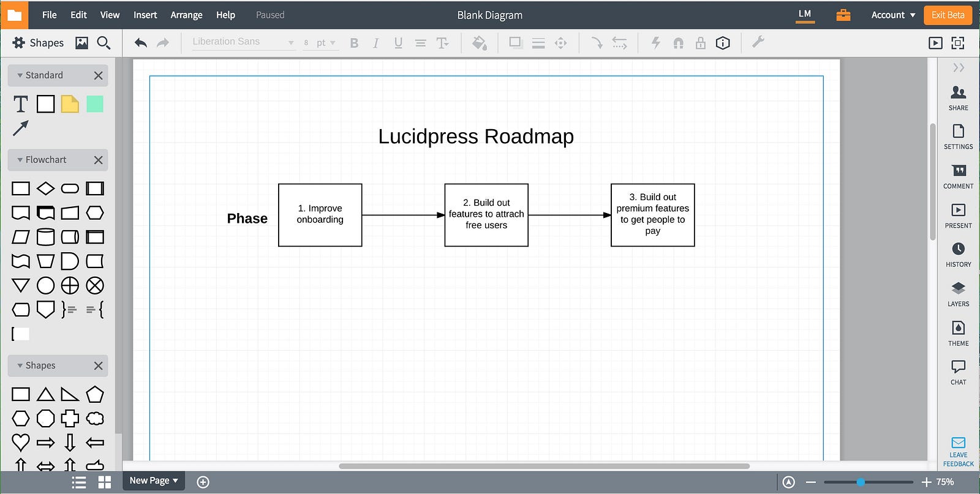Click the move/position arrows icon

pos(560,43)
